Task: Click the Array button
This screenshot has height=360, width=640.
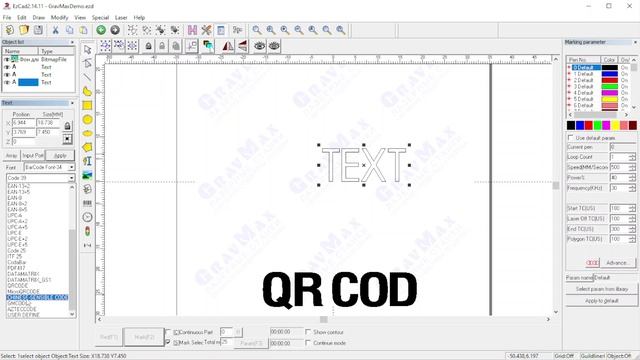Action: [x=11, y=156]
